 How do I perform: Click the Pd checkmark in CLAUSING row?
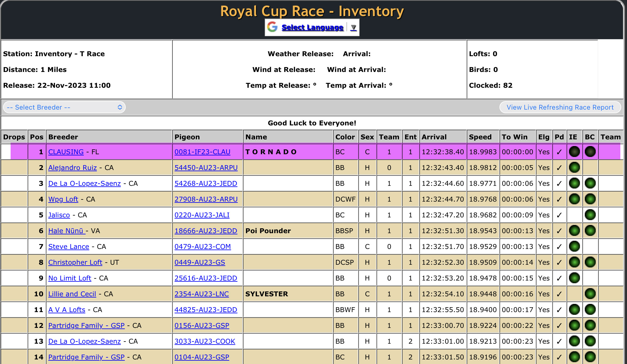click(x=559, y=152)
